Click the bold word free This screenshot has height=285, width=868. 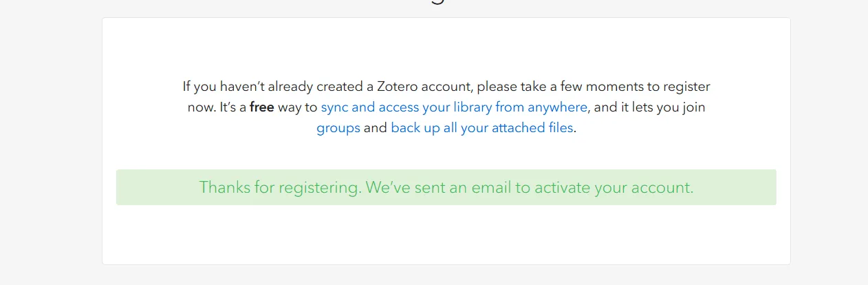tap(261, 107)
